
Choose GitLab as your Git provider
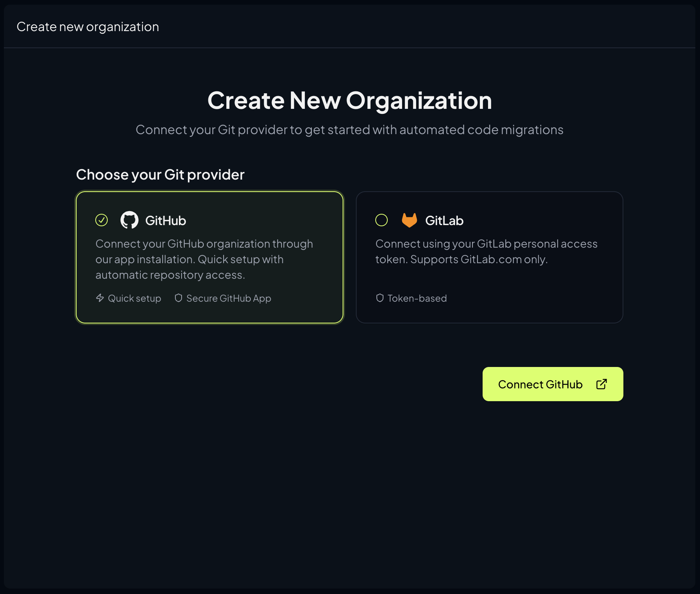(x=490, y=257)
